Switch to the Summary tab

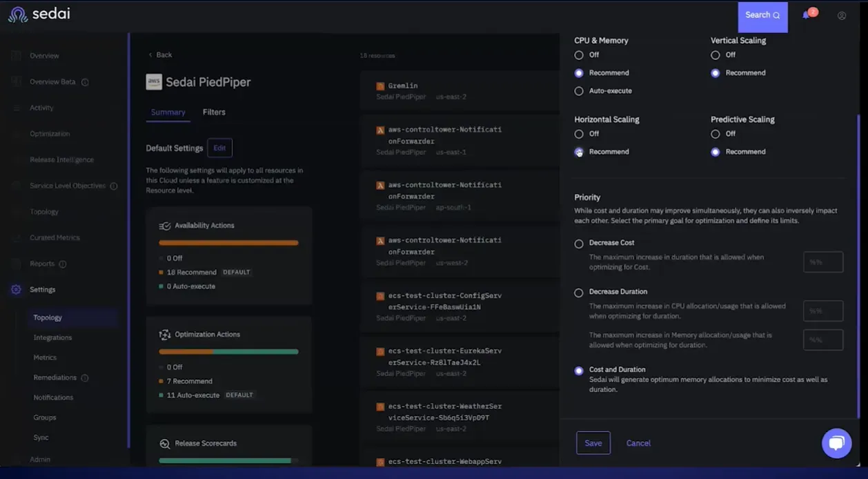pyautogui.click(x=168, y=113)
